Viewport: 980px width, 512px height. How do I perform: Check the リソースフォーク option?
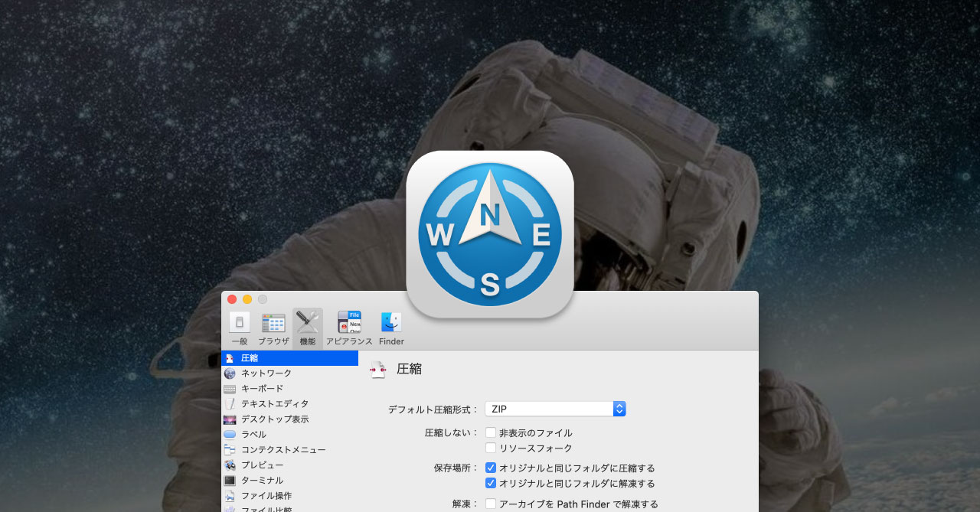point(490,447)
